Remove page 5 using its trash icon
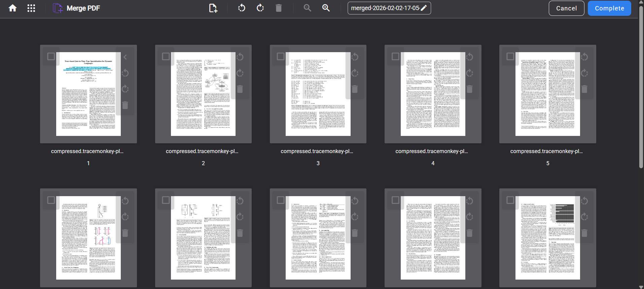The height and width of the screenshot is (289, 644). [x=584, y=89]
